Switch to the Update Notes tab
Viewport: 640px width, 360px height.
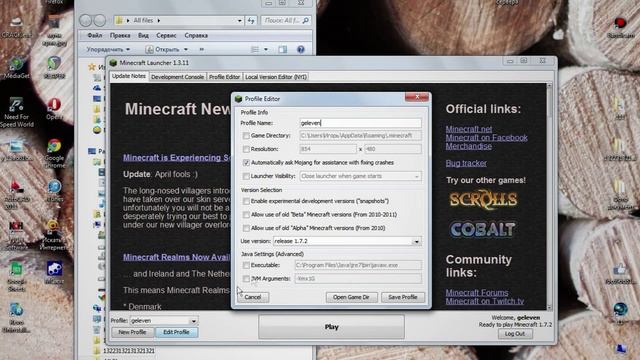[x=129, y=76]
